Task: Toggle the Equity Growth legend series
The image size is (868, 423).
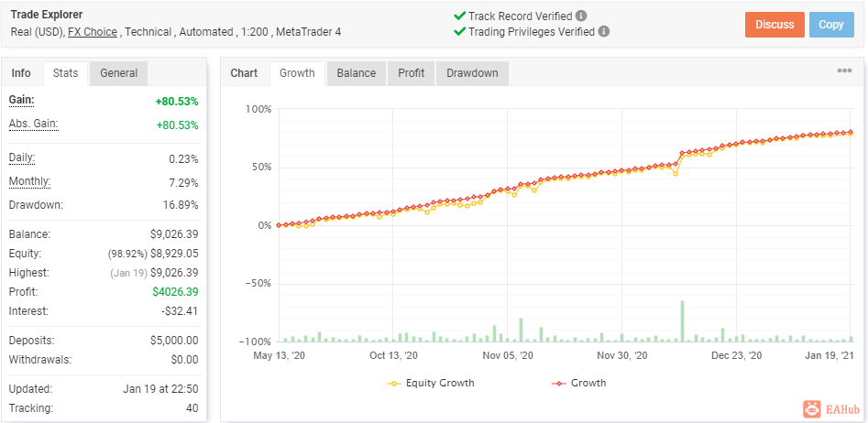Action: click(x=433, y=383)
